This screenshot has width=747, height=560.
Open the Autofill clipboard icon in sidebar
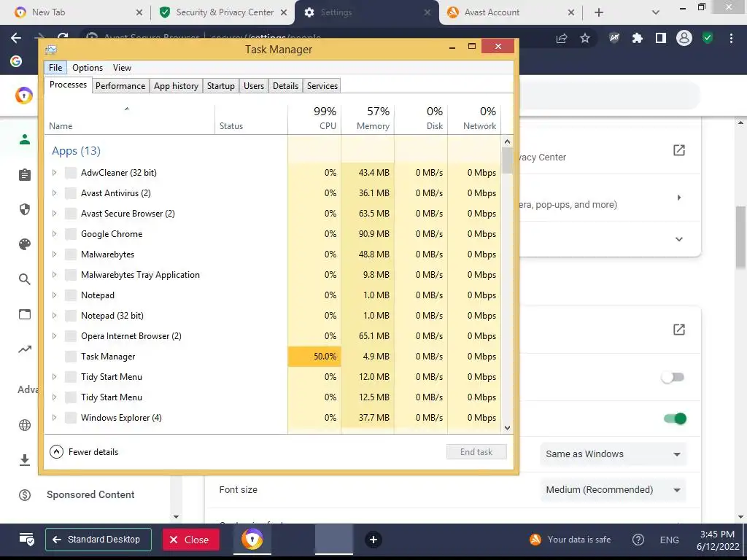[25, 175]
